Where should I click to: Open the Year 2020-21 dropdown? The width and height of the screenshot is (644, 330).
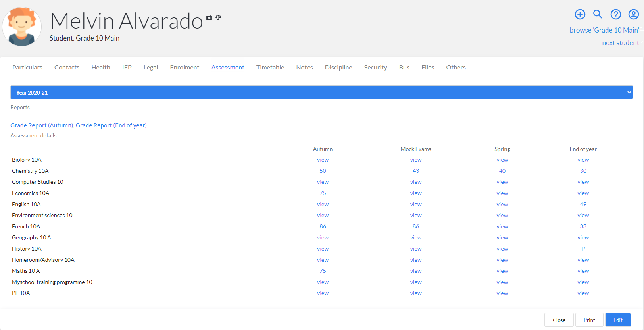(321, 93)
